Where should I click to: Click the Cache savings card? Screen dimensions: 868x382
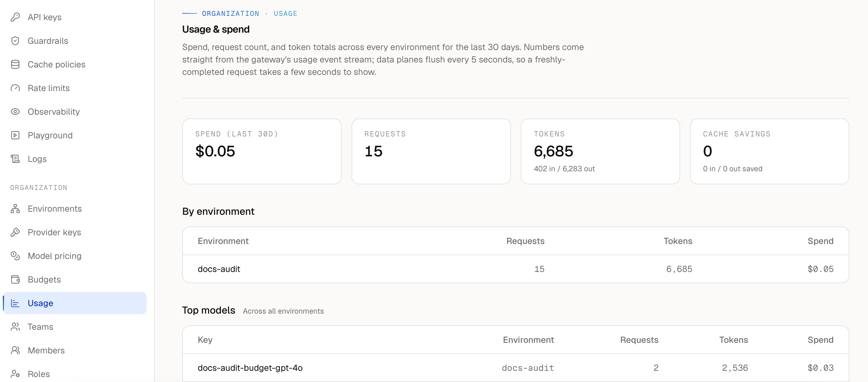[769, 151]
